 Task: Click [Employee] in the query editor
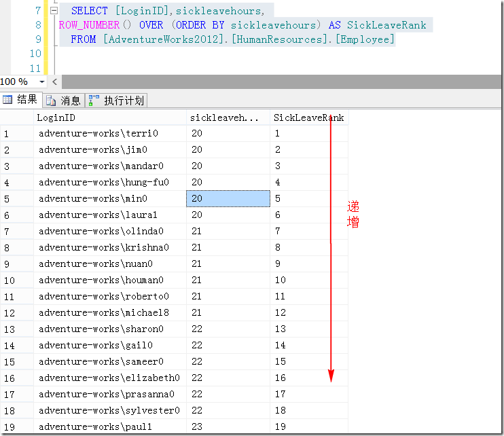tap(365, 39)
